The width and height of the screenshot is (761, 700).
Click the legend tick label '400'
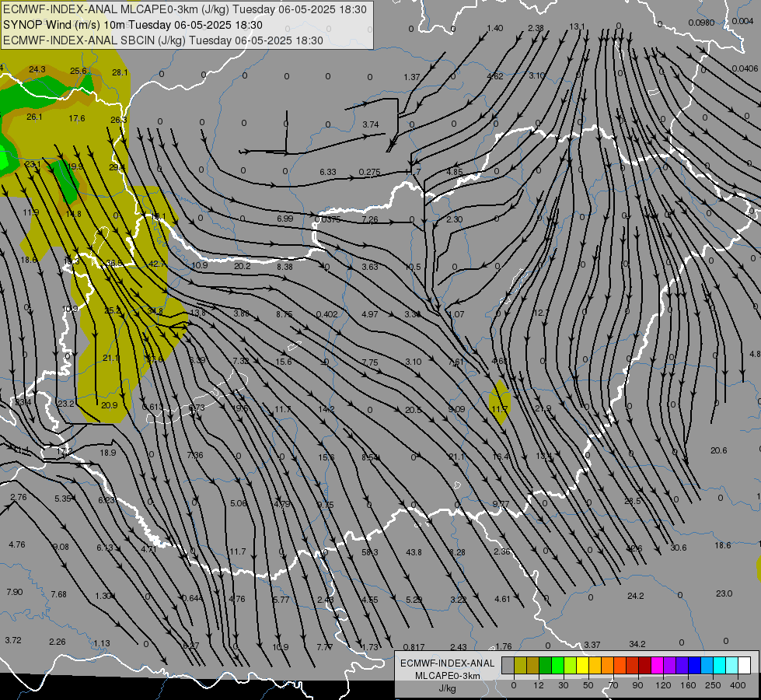[738, 685]
